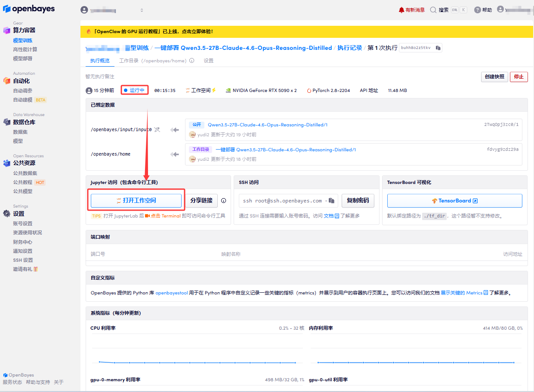Open the 执行记录 breadcrumb link
Image resolution: width=534 pixels, height=392 pixels.
tap(349, 48)
